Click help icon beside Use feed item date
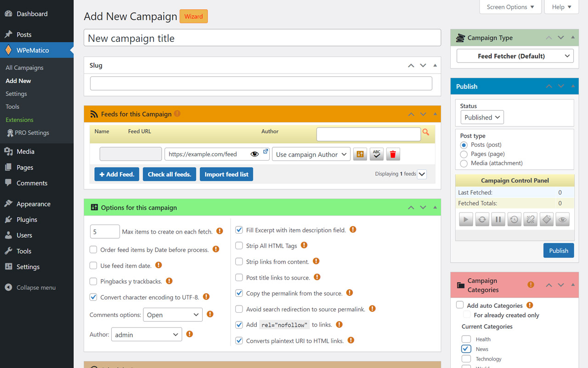The image size is (588, 368). click(x=158, y=265)
